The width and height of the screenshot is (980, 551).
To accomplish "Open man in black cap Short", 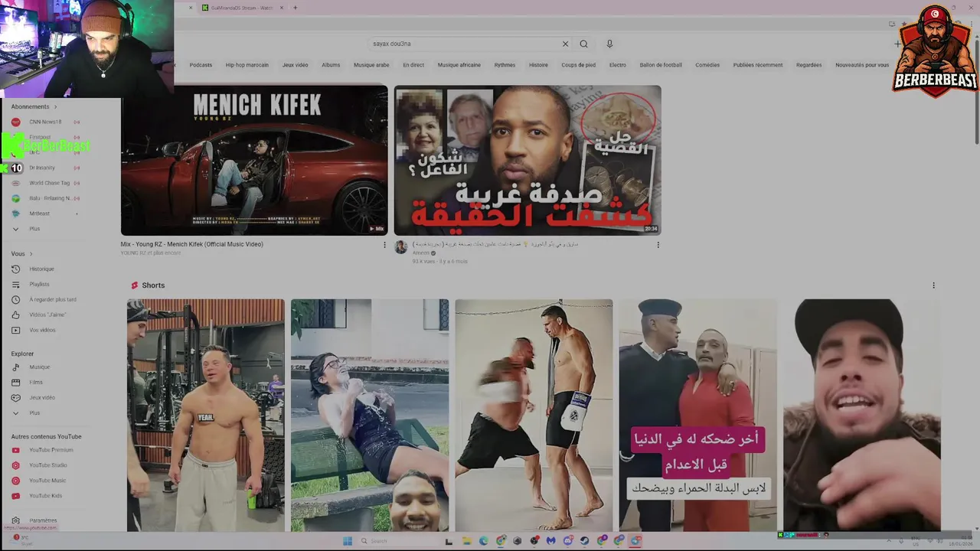I will pyautogui.click(x=861, y=415).
